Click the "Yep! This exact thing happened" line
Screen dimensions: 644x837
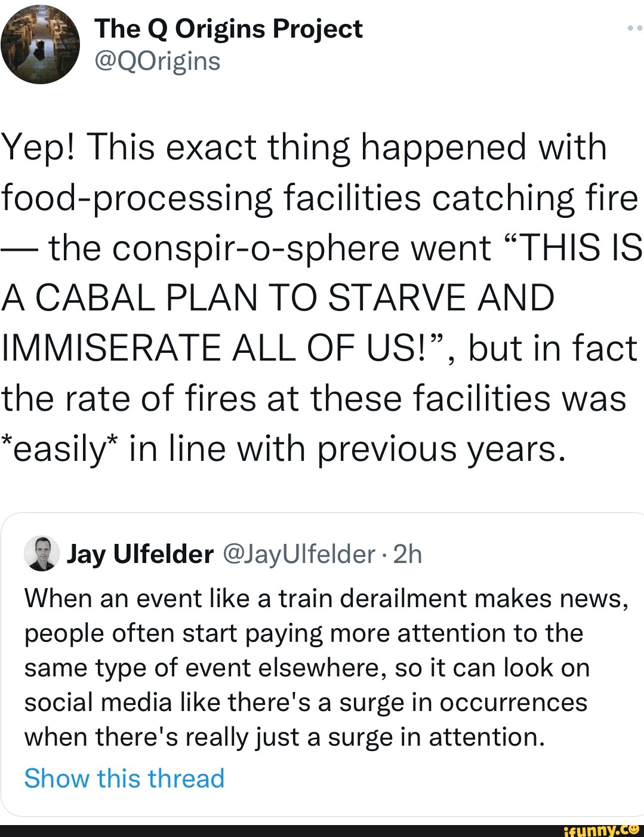303,147
